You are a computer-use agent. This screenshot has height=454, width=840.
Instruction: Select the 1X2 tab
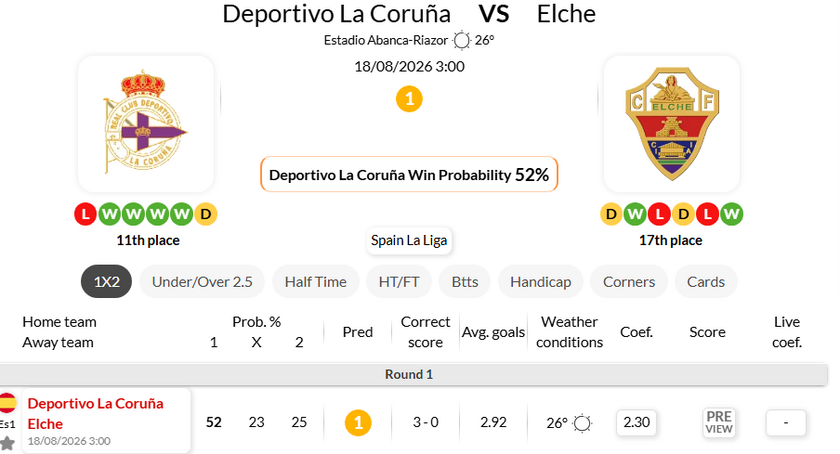[x=106, y=281]
